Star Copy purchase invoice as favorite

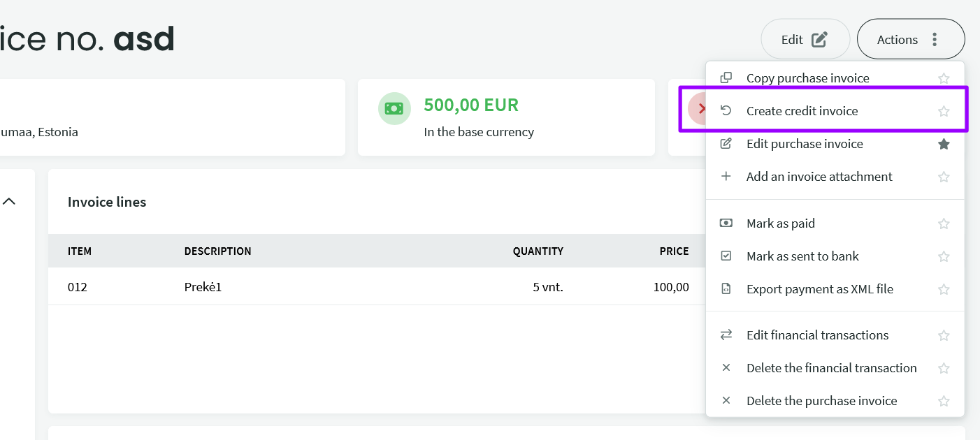[x=944, y=78]
